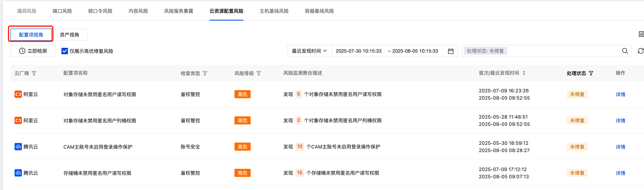Click 高危 badge in CAM主账号 row
This screenshot has height=190, width=644.
(243, 147)
